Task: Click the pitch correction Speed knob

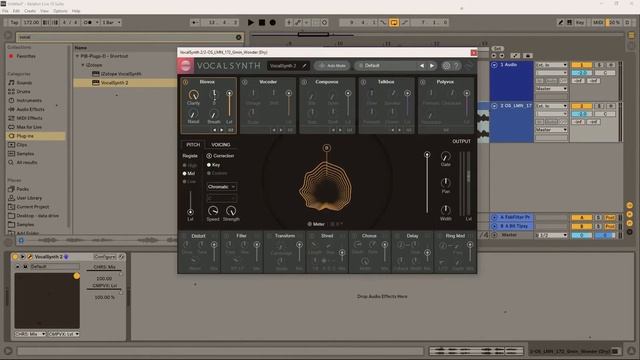Action: click(213, 211)
